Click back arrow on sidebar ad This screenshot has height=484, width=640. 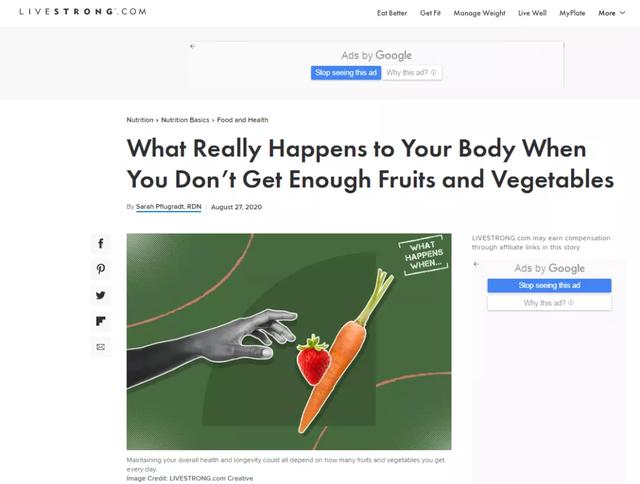coord(476,264)
